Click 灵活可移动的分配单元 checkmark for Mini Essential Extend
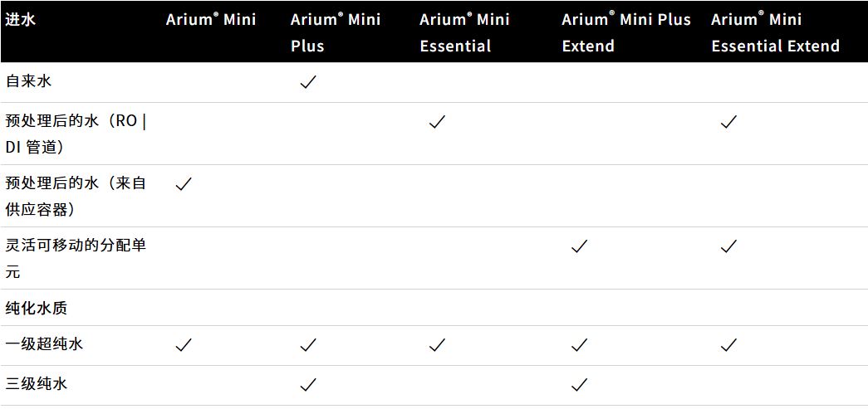 pos(728,246)
